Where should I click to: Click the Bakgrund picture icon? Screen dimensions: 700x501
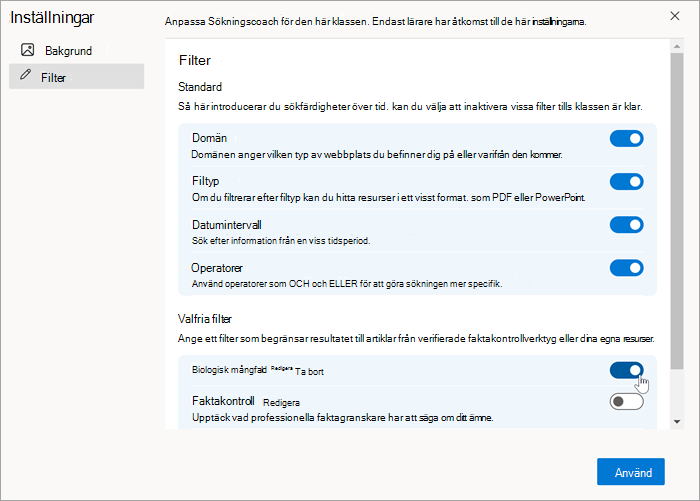tap(28, 50)
